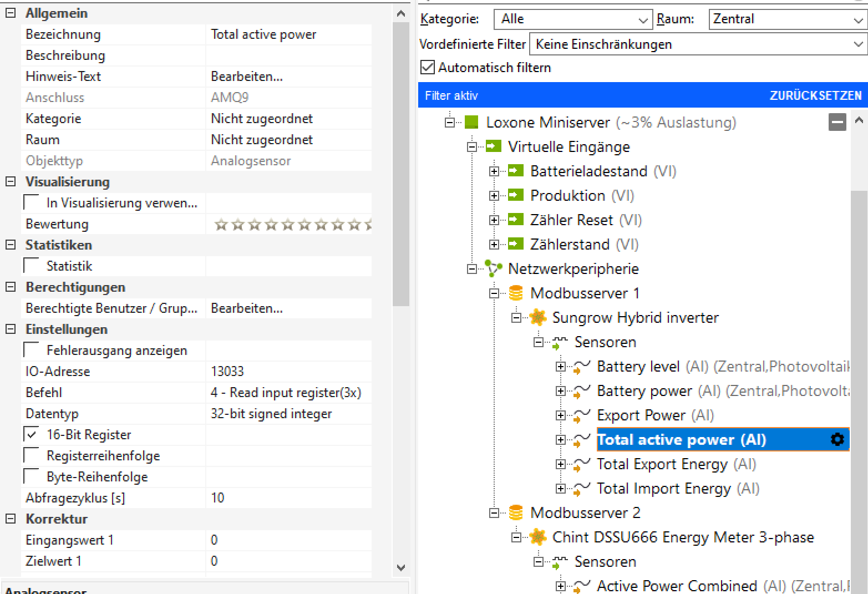Open the Vordefinierte Filter dropdown
868x594 pixels.
(x=698, y=44)
